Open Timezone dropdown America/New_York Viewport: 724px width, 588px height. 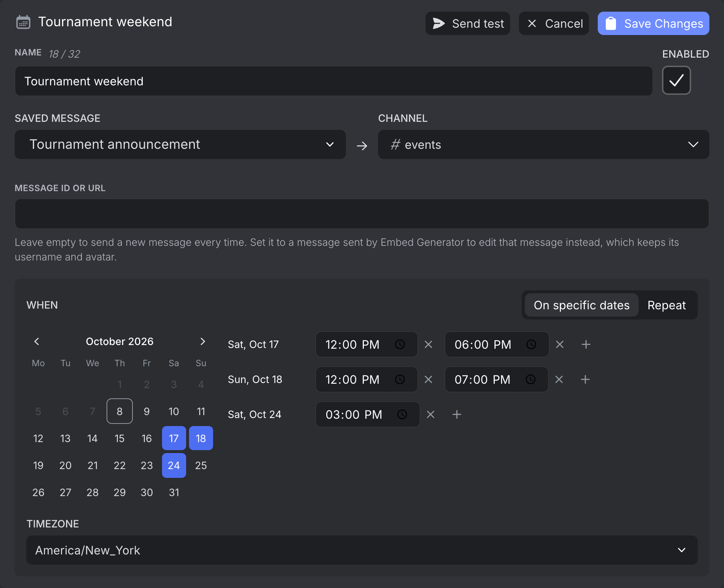(362, 550)
